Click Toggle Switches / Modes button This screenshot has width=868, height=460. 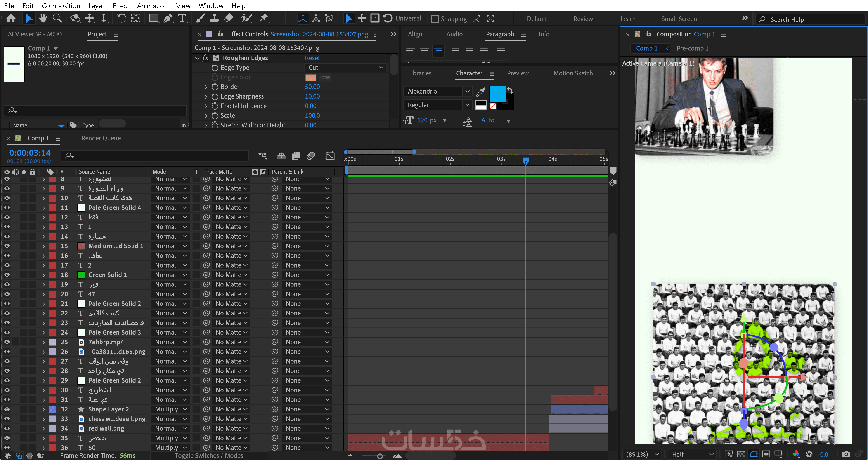(x=208, y=455)
